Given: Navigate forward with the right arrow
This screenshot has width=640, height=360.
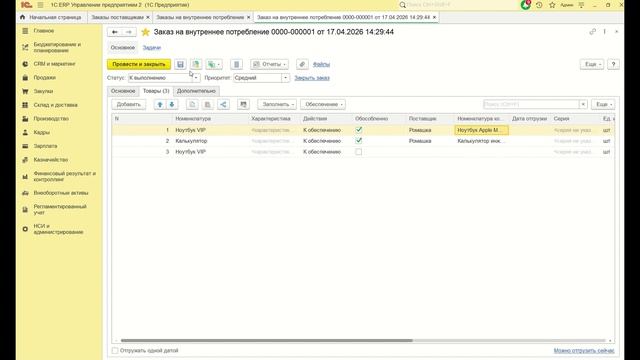Looking at the screenshot, I should coord(129,32).
